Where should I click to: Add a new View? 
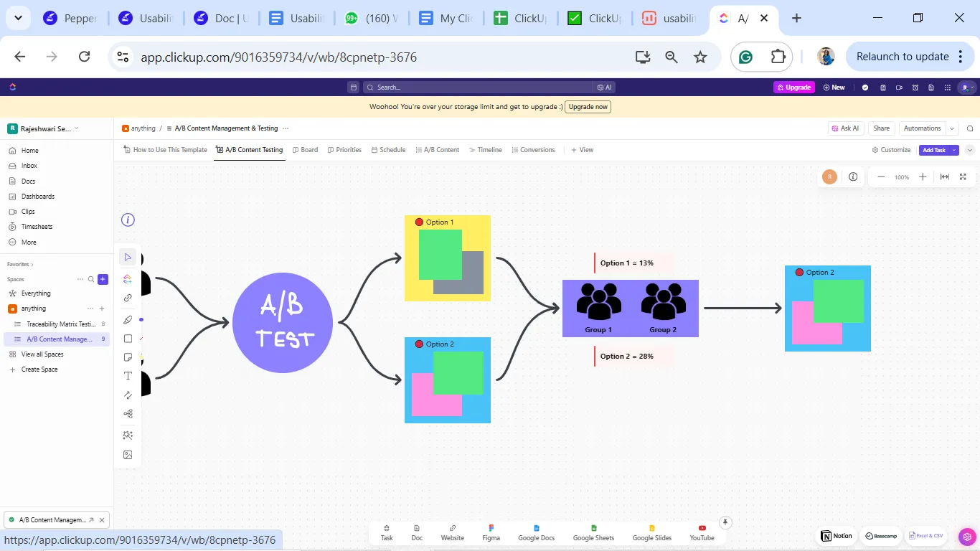pyautogui.click(x=582, y=150)
